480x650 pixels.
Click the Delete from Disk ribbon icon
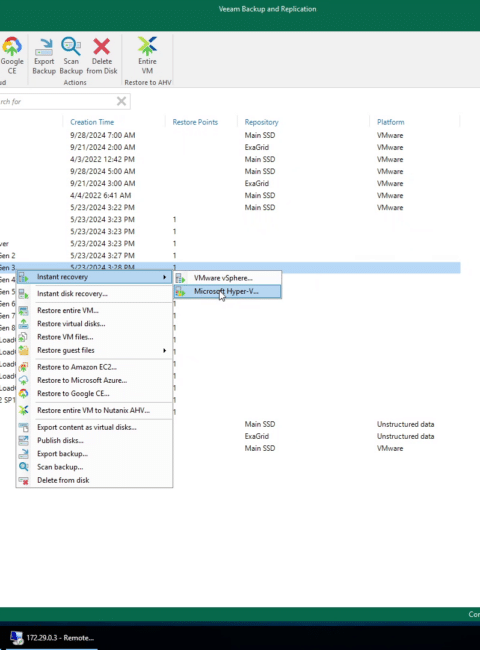102,46
